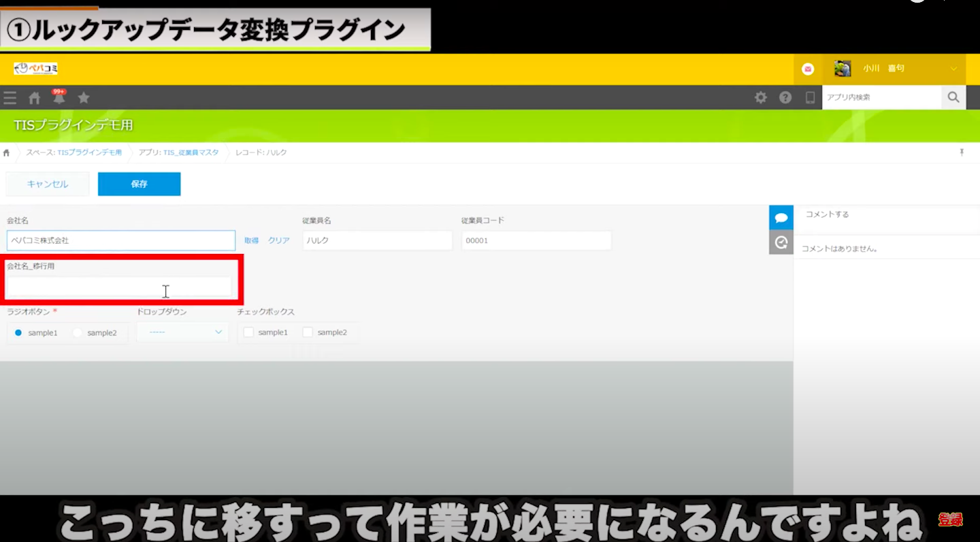Open favorites star icon
The width and height of the screenshot is (980, 542).
84,98
